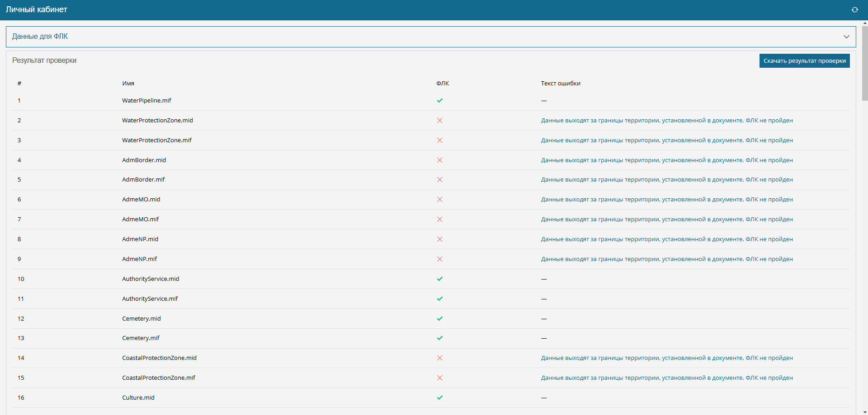Click the scrollbar down arrow
This screenshot has height=415, width=868.
pos(864,412)
